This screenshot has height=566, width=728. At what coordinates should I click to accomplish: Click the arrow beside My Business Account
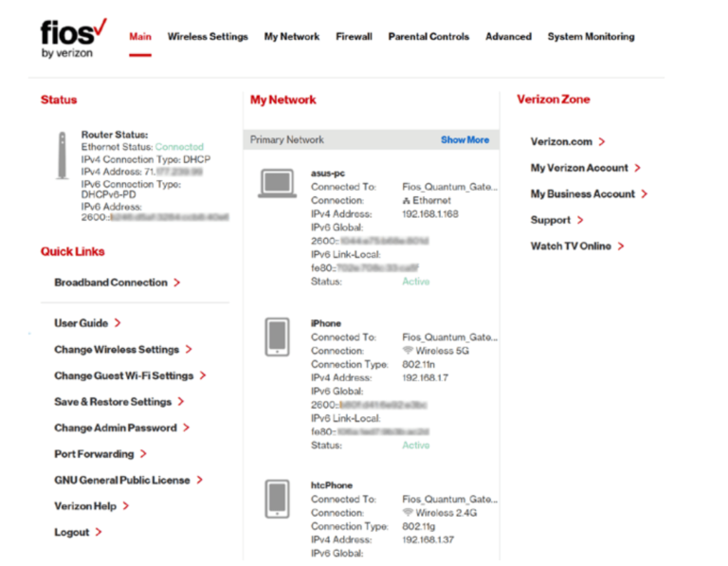(645, 193)
